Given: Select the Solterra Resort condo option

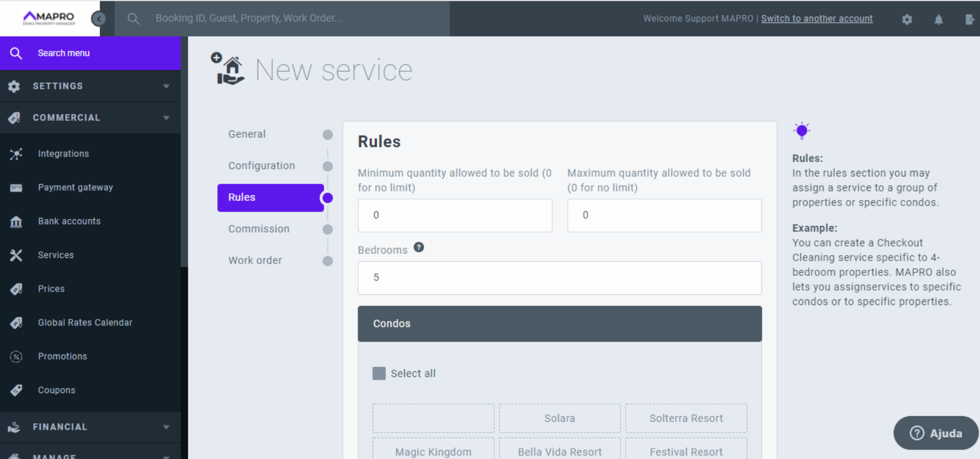Looking at the screenshot, I should (x=685, y=418).
